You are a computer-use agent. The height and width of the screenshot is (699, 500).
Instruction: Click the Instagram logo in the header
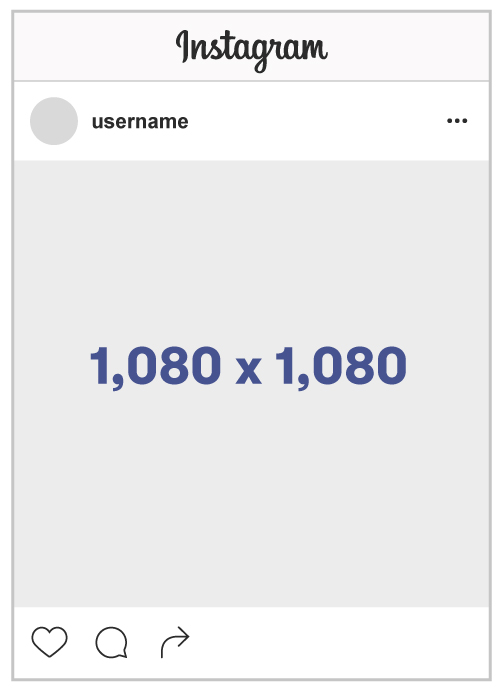(252, 50)
